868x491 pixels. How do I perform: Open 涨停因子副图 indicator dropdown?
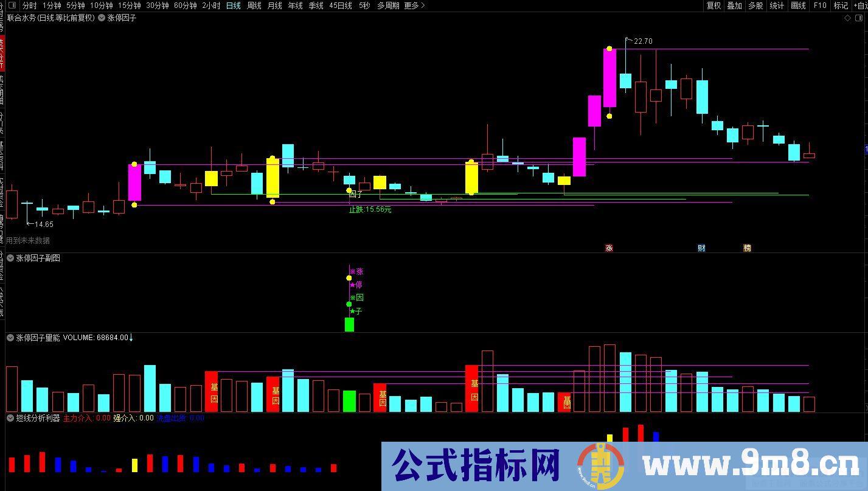(x=10, y=259)
